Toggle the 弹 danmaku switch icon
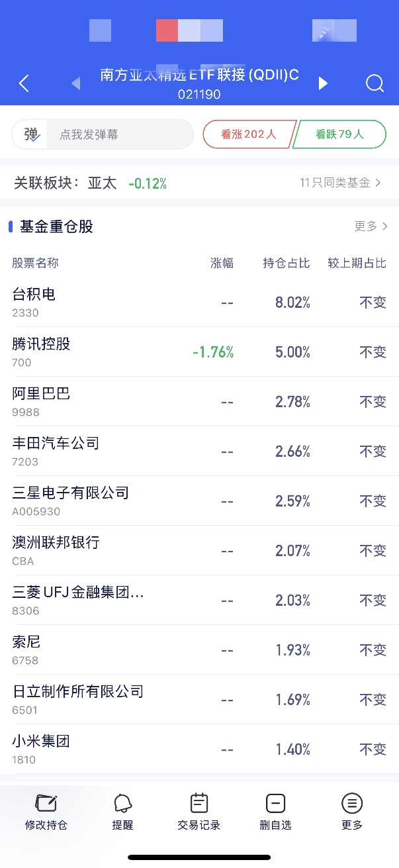Screen dimensions: 399x868 click(x=31, y=134)
